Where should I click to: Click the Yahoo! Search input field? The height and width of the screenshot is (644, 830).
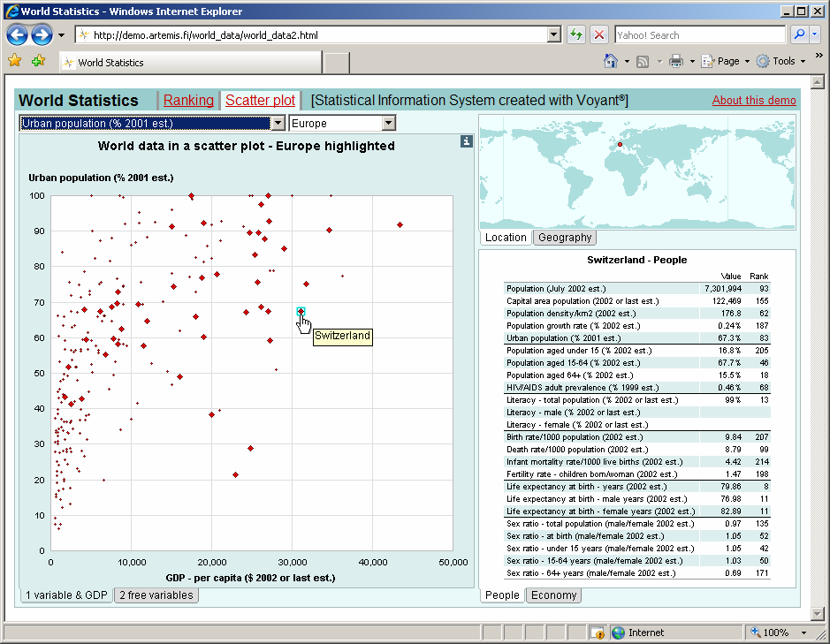tap(700, 35)
